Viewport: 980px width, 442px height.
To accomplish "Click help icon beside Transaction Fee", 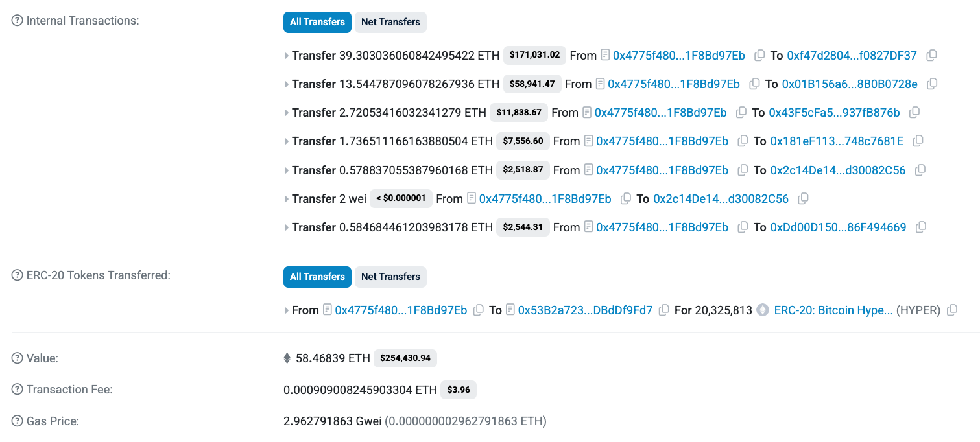I will 18,390.
